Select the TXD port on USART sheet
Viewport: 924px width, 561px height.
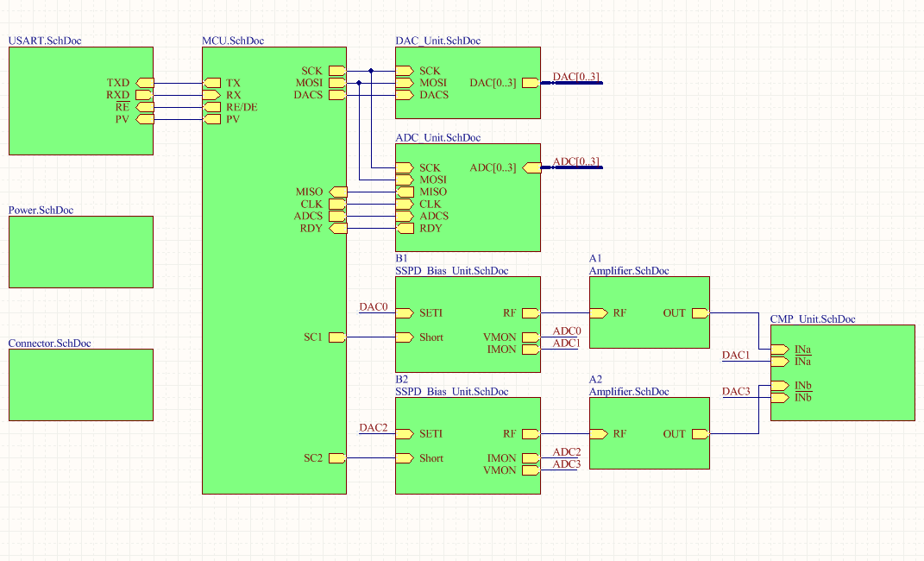[145, 83]
